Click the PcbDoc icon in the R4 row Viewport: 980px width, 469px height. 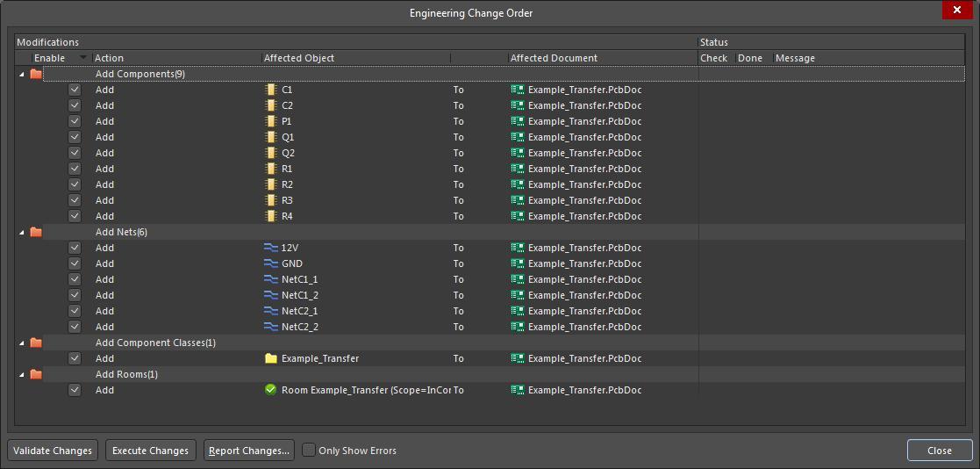click(x=518, y=216)
